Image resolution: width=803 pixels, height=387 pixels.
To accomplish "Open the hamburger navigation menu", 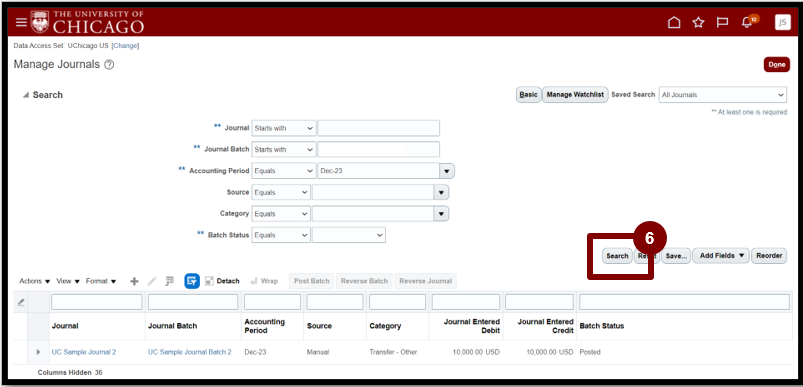I will [21, 23].
